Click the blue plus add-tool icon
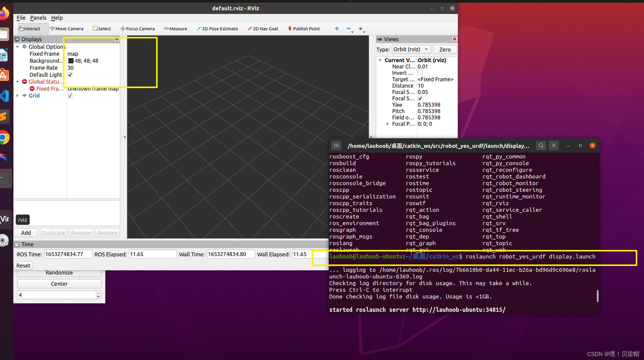This screenshot has height=360, width=644. [x=337, y=28]
